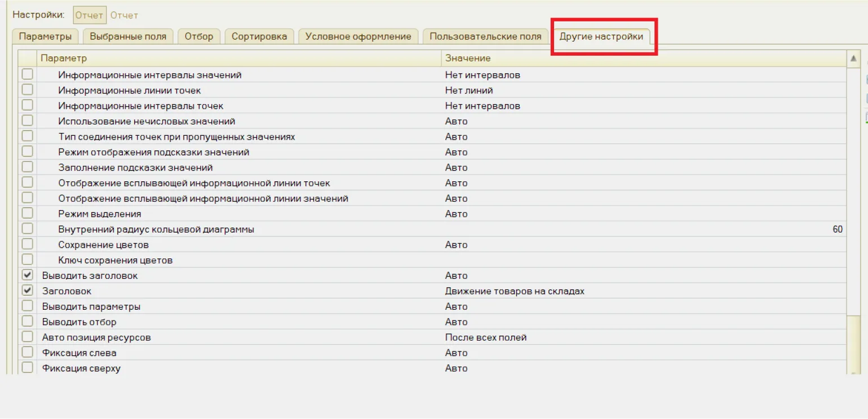868x419 pixels.
Task: Open the 'Выбранные поля' tab
Action: (128, 37)
